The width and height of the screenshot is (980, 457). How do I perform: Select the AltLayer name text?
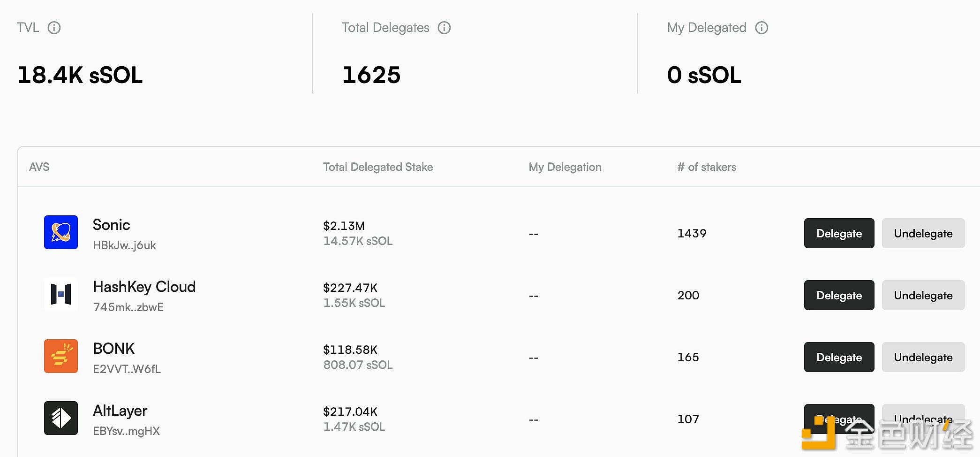tap(120, 411)
